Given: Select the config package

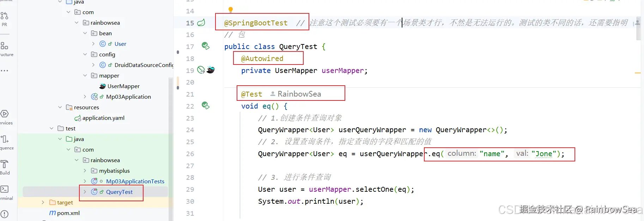Looking at the screenshot, I should 107,54.
